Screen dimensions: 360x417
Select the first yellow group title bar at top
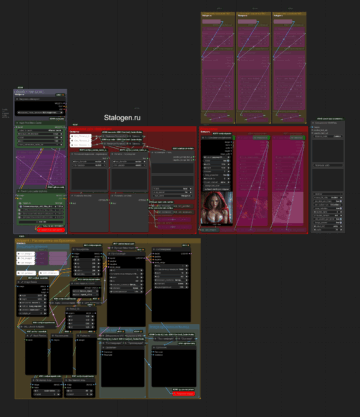[x=218, y=13]
